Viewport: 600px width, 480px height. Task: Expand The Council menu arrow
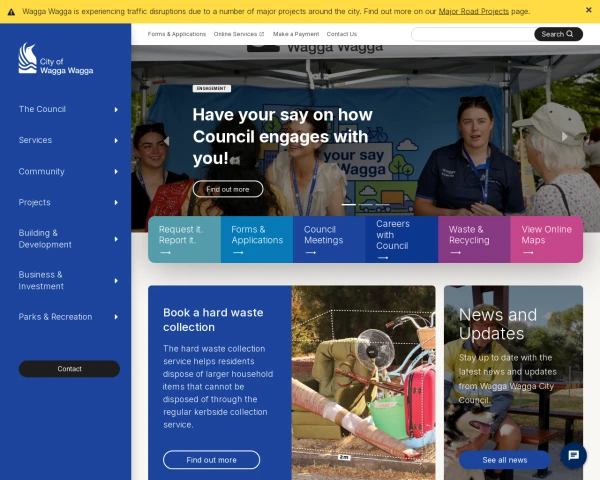tap(116, 109)
